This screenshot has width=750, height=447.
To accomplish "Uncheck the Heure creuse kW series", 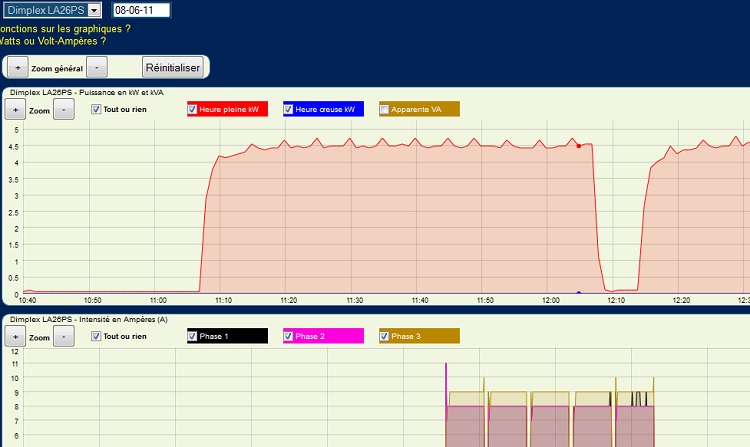I will [289, 109].
